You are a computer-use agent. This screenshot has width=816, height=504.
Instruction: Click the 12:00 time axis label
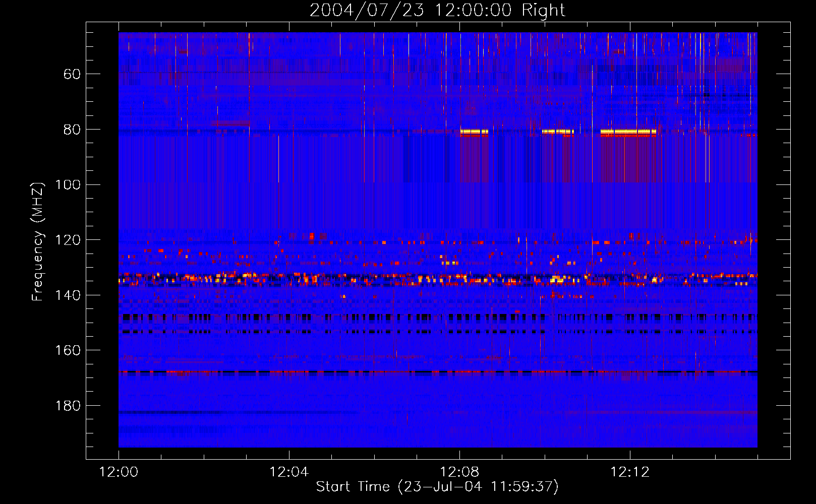tap(119, 472)
